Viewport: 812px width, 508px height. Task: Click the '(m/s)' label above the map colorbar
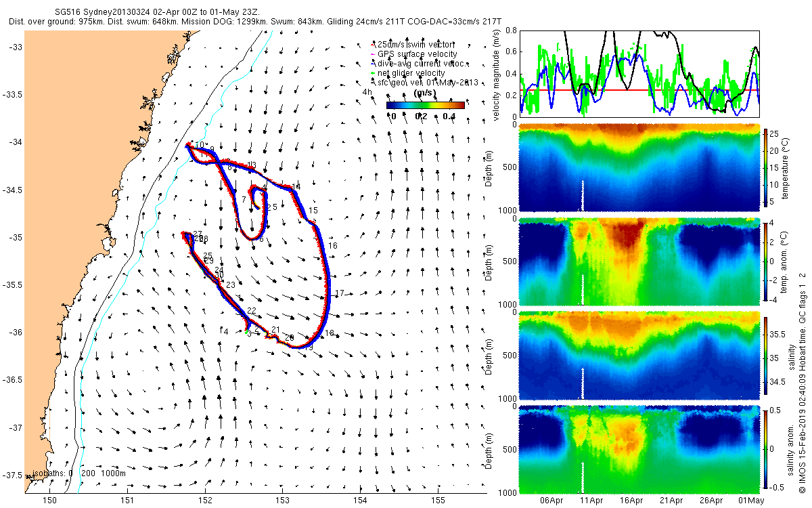point(424,93)
